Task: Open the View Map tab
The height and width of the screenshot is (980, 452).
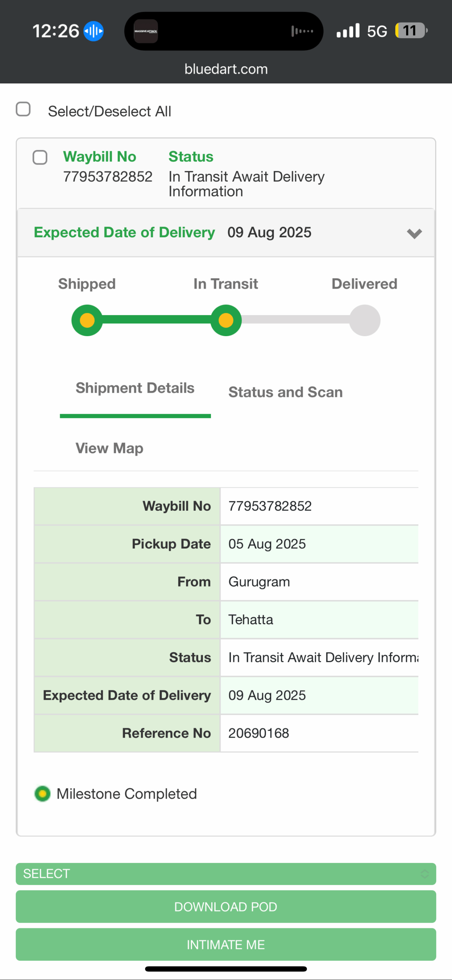Action: click(109, 448)
